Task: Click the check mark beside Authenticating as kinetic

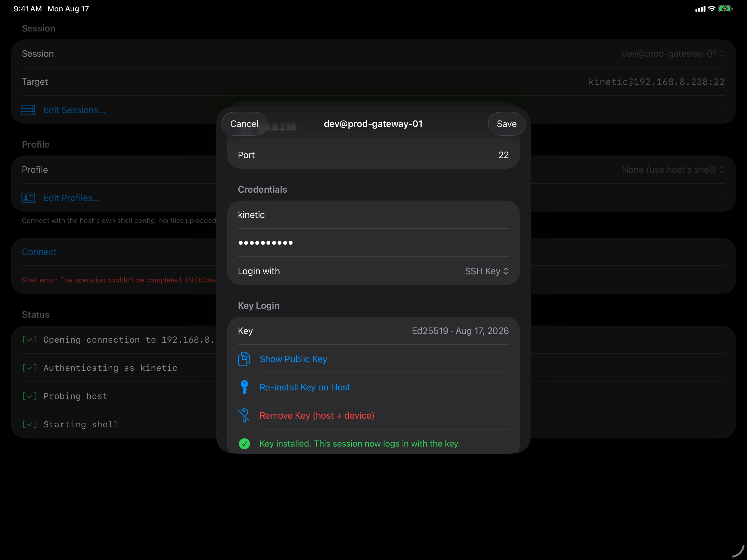Action: coord(30,368)
